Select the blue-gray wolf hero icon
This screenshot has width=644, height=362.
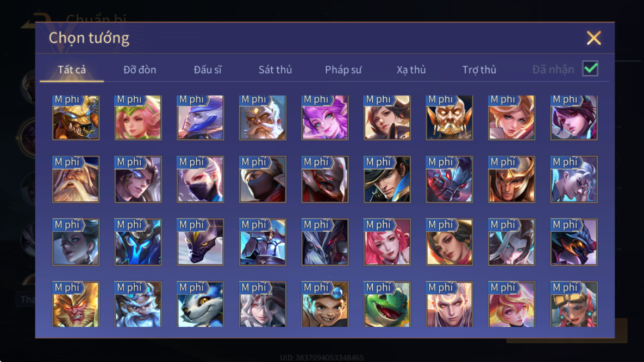point(201,304)
